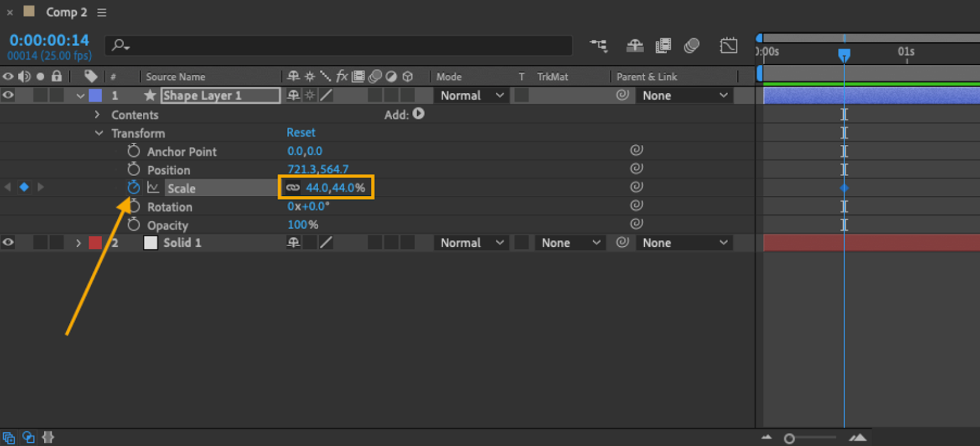Toggle the Hide Shy Layers timeline switch
980x446 pixels.
coord(635,46)
